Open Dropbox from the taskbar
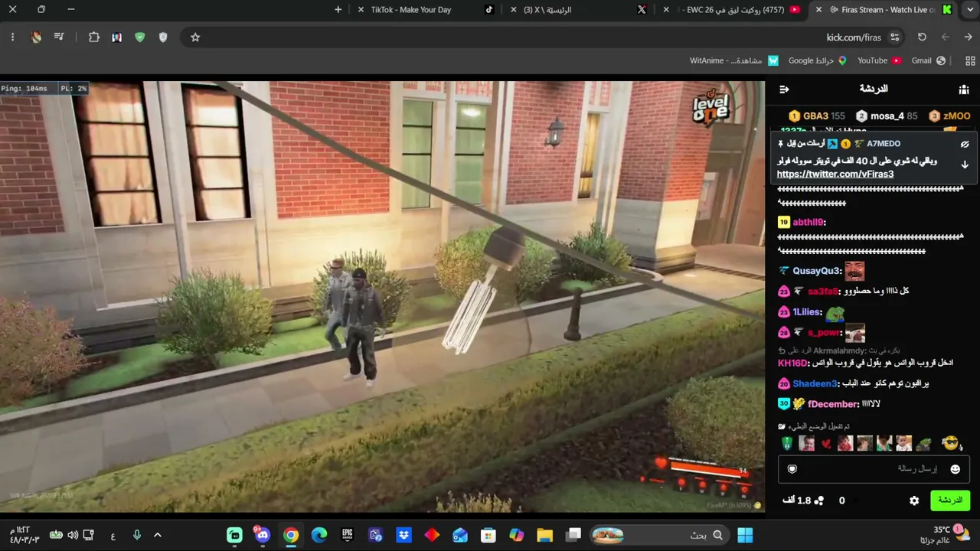The width and height of the screenshot is (980, 551). click(403, 535)
